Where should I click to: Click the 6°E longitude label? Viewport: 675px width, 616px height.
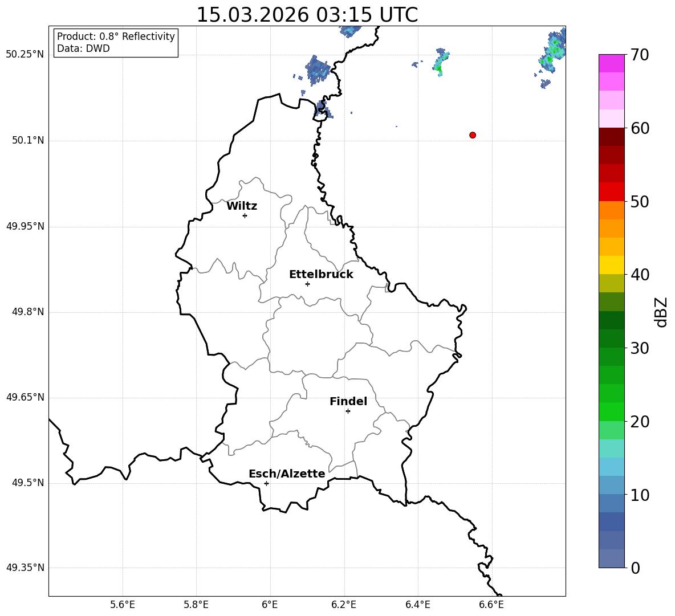[x=270, y=605]
